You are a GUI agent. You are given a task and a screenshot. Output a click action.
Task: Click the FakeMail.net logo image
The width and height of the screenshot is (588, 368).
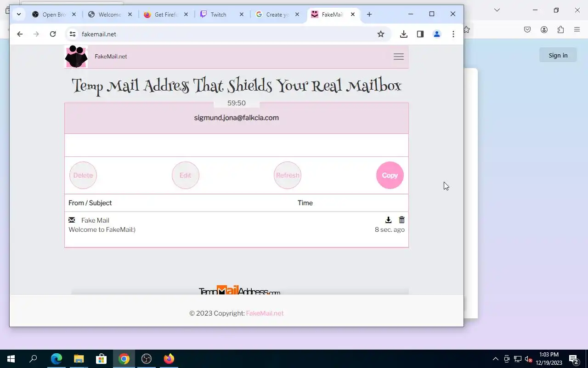tap(76, 57)
